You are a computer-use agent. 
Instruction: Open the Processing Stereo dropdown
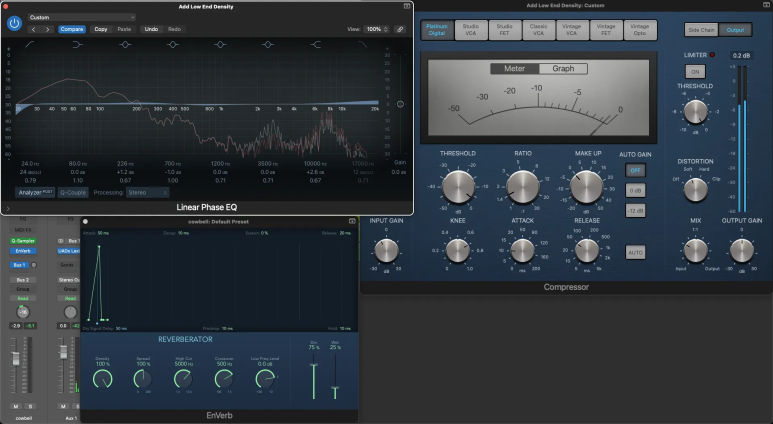click(x=146, y=191)
